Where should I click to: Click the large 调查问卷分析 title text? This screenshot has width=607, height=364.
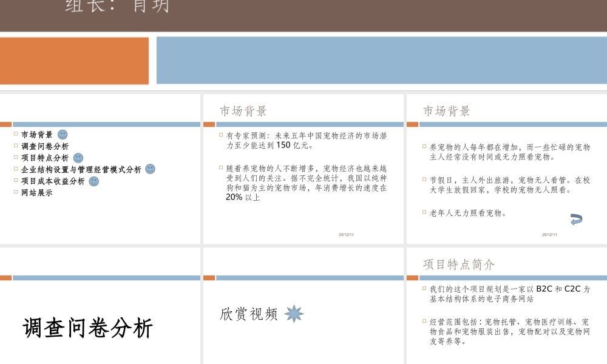87,326
